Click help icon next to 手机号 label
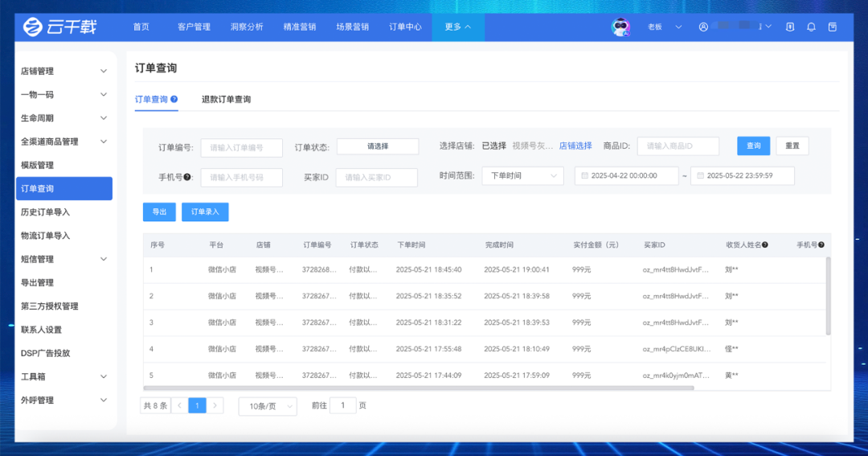868x456 pixels. [186, 177]
